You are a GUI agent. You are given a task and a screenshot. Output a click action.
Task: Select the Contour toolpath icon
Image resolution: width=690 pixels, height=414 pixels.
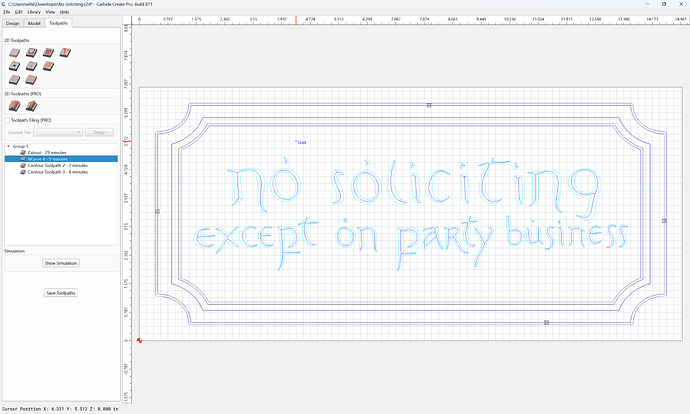click(x=15, y=53)
